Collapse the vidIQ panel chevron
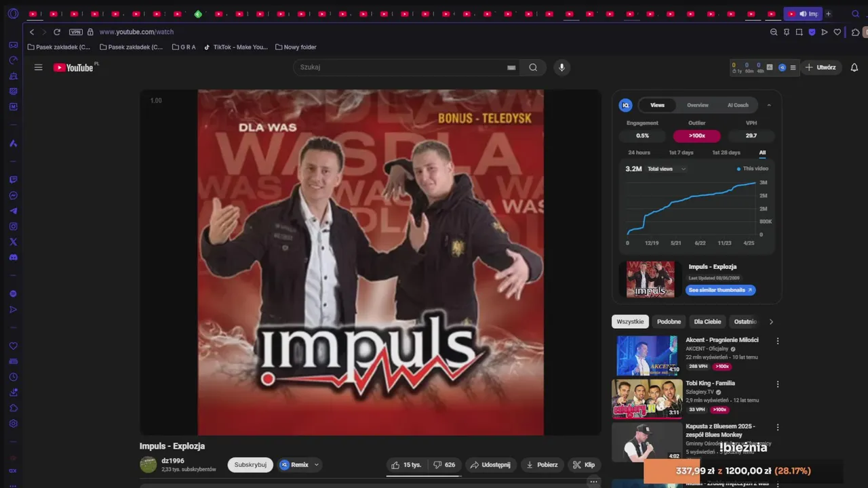The image size is (868, 488). click(769, 105)
